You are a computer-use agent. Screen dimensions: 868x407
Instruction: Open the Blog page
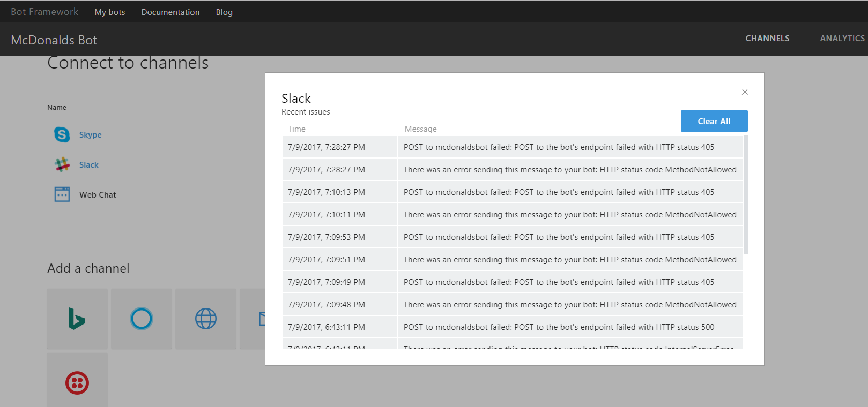coord(224,11)
